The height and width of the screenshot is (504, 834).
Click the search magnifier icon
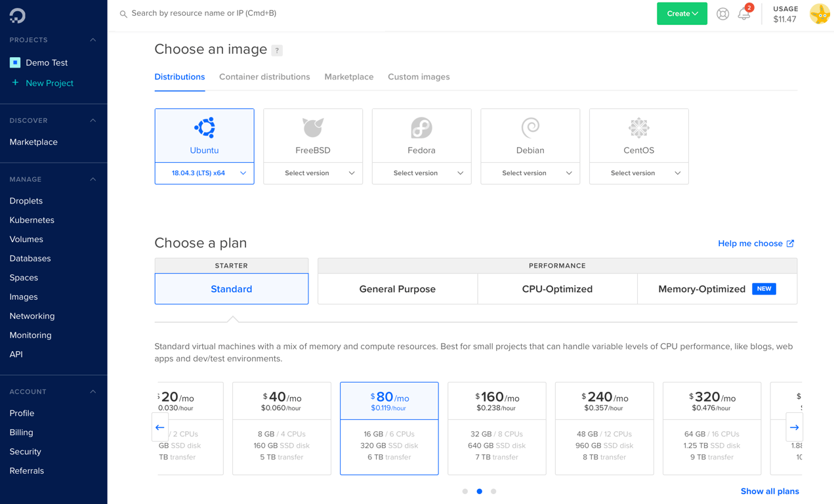(123, 14)
